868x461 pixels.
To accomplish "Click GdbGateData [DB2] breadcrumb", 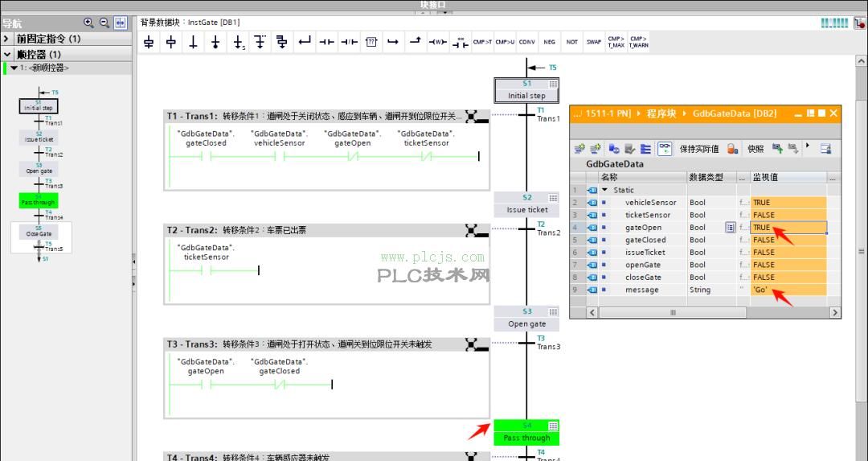I will click(x=735, y=113).
